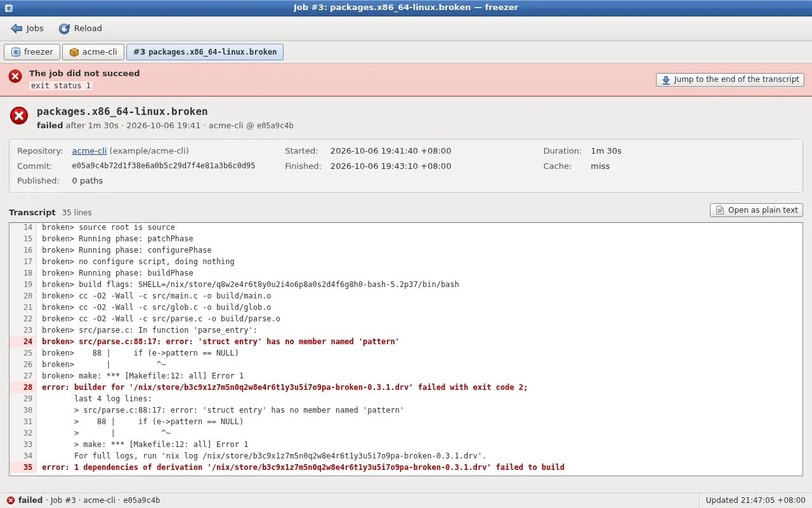The image size is (812, 508).
Task: Open the transcript as plain text
Action: [x=756, y=210]
